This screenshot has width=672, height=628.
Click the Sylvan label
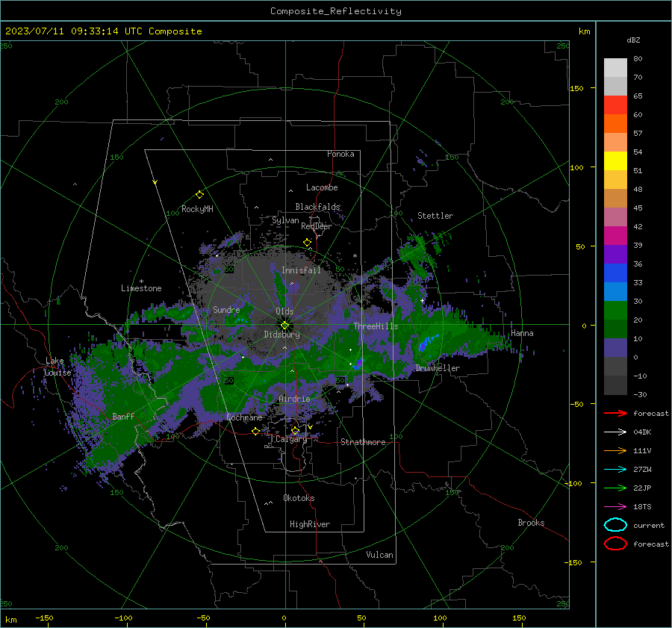(x=285, y=220)
